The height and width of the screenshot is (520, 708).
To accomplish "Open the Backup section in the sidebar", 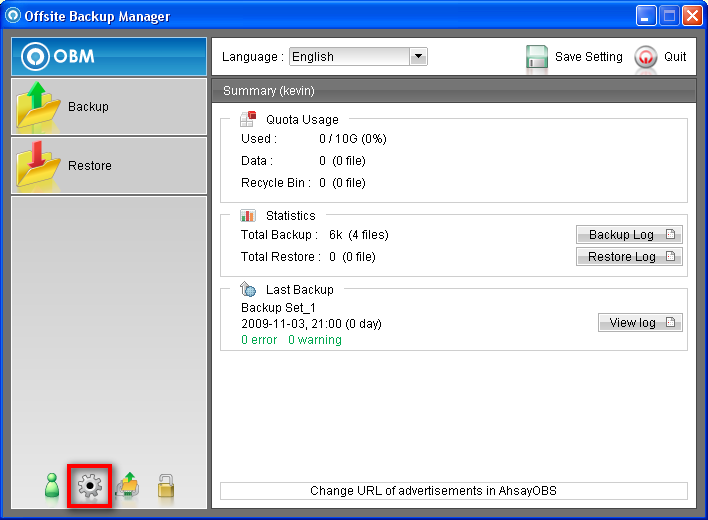I will coord(108,106).
